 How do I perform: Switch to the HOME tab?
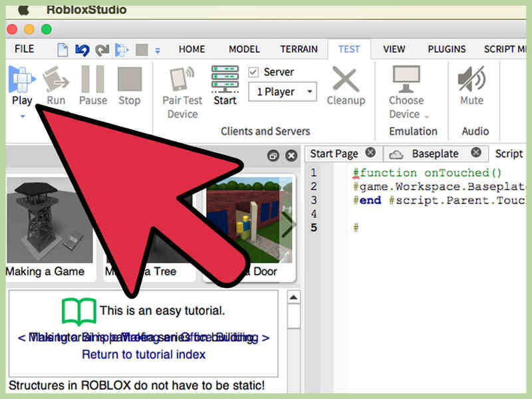point(192,49)
